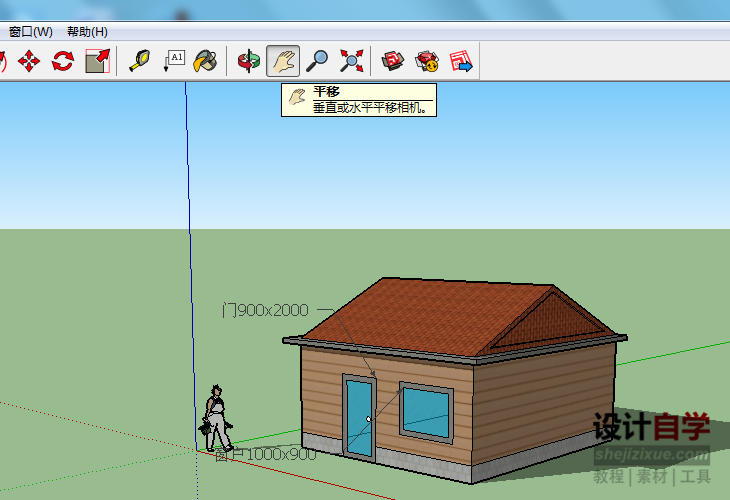
Task: Select the house's blue window
Action: pos(427,410)
